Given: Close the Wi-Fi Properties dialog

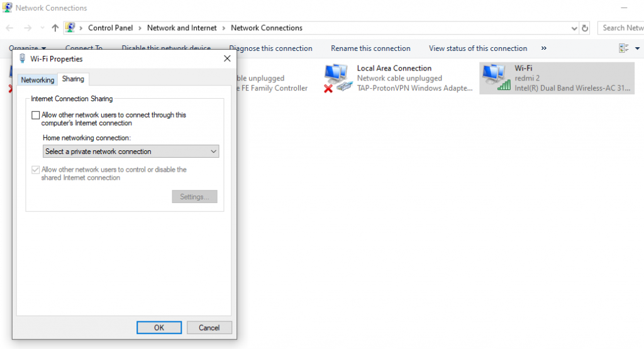Looking at the screenshot, I should 227,58.
